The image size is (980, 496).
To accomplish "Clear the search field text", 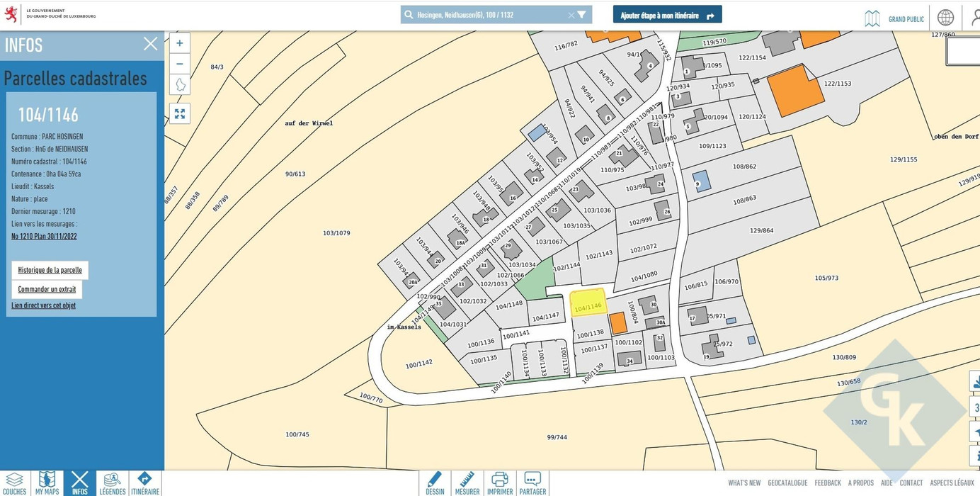I will click(571, 15).
